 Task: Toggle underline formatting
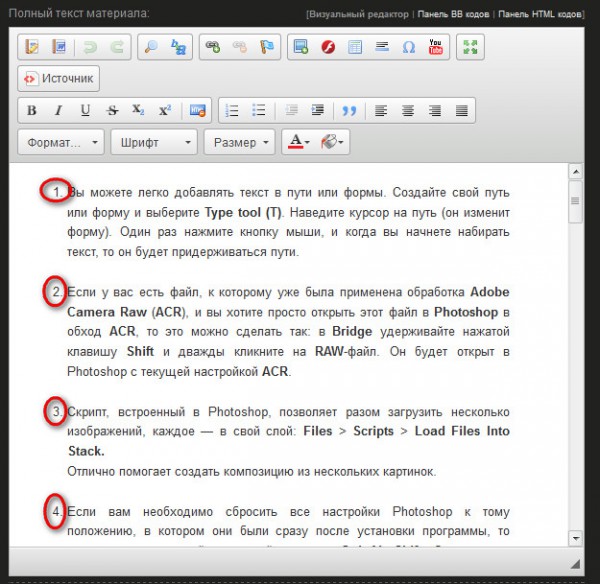(x=85, y=111)
